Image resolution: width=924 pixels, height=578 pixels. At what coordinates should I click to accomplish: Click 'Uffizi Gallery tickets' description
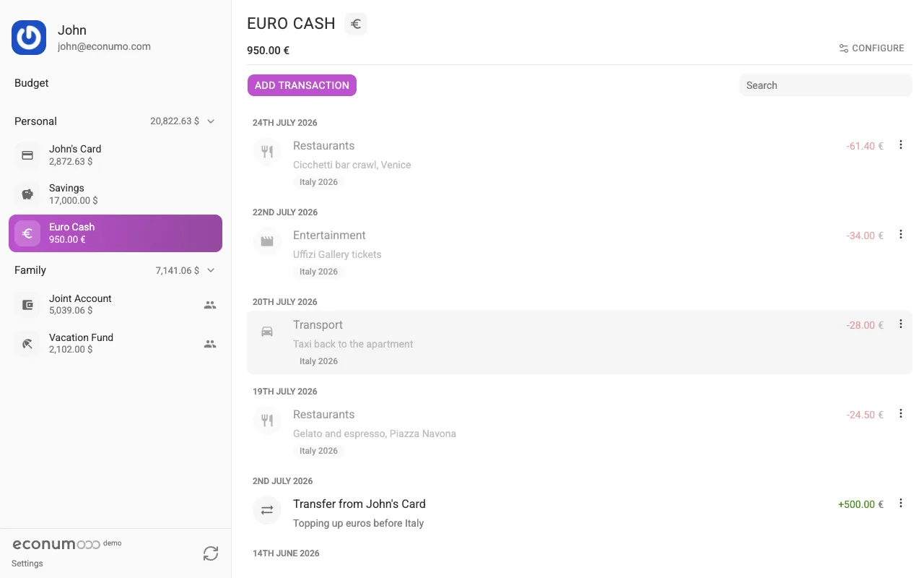coord(337,254)
